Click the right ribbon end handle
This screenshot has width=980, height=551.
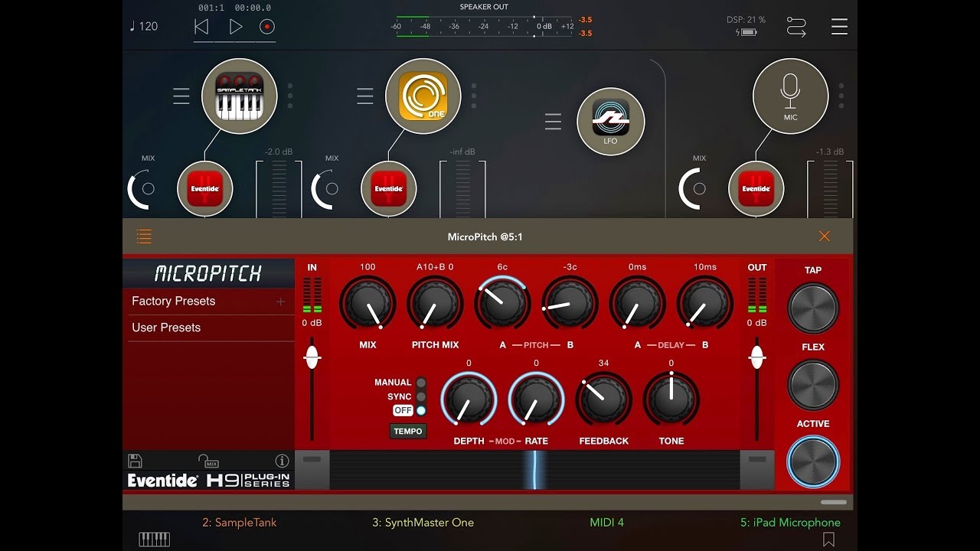pos(756,470)
